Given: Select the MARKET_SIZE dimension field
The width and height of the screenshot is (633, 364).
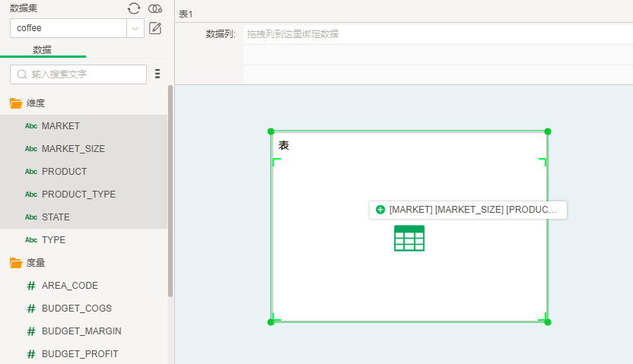Looking at the screenshot, I should tap(73, 149).
